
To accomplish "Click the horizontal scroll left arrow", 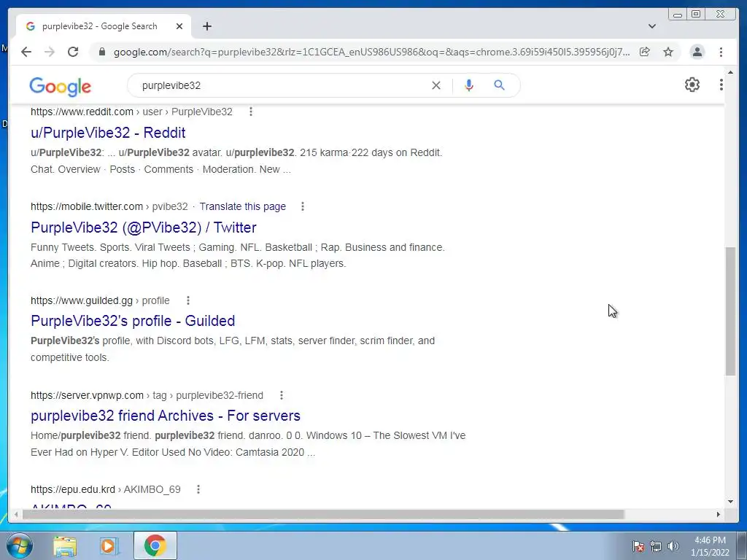I will pyautogui.click(x=16, y=514).
